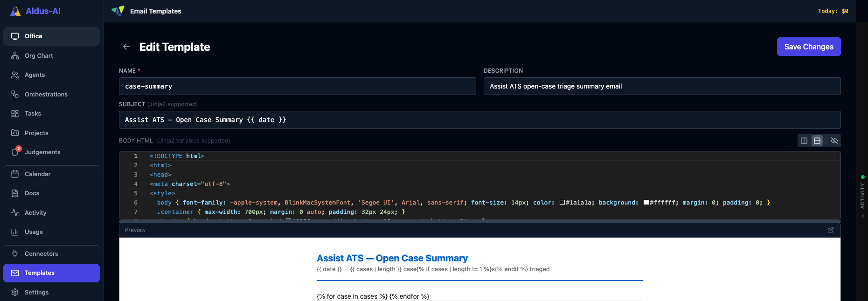
Task: Click the Subject input field
Action: pyautogui.click(x=479, y=120)
